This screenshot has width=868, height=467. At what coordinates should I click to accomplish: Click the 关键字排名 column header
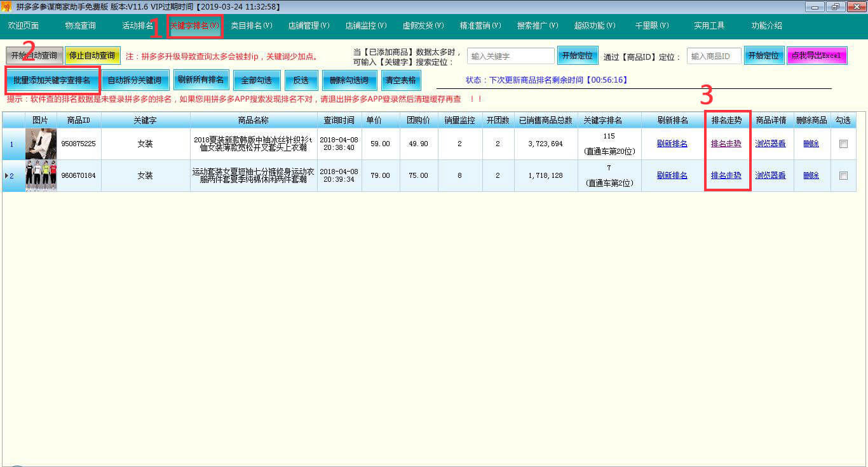[x=609, y=120]
